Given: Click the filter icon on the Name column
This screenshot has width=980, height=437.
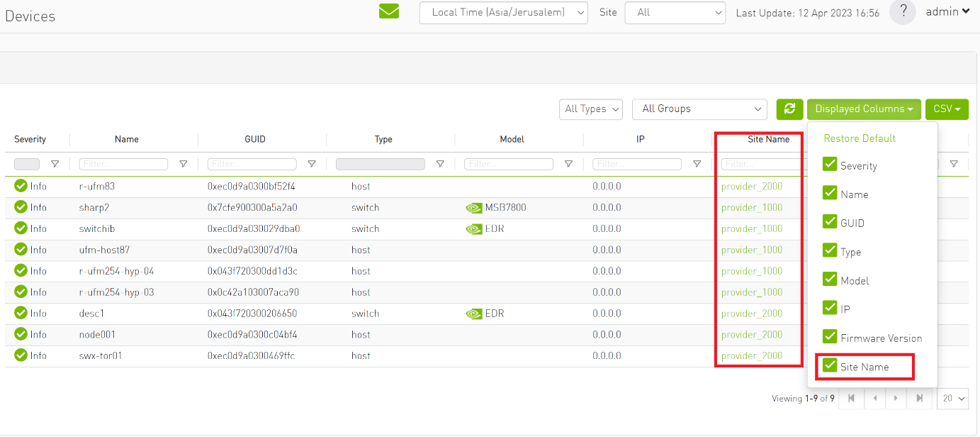Looking at the screenshot, I should 183,163.
